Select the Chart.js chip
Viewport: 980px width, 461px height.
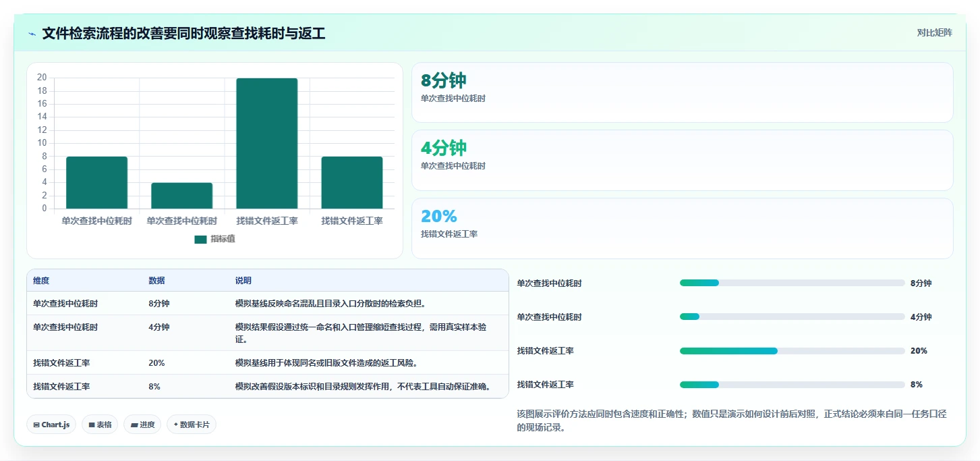(x=51, y=425)
